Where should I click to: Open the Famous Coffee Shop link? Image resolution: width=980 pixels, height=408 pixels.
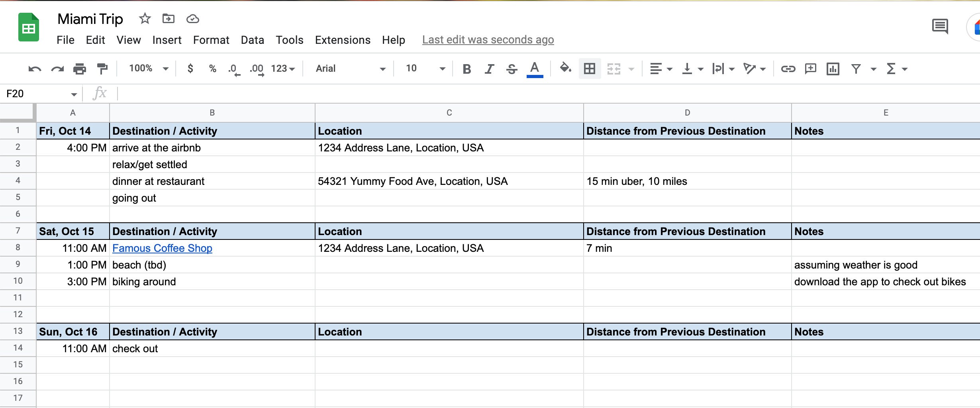click(162, 248)
